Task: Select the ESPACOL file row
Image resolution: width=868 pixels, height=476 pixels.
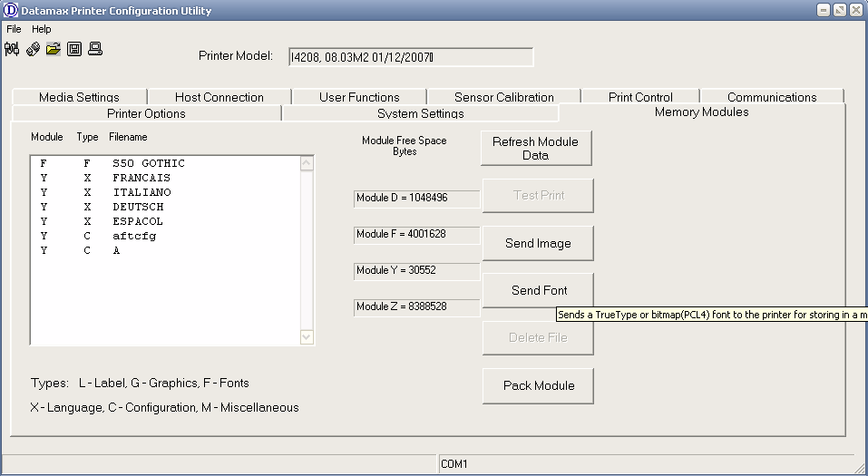Action: (165, 221)
